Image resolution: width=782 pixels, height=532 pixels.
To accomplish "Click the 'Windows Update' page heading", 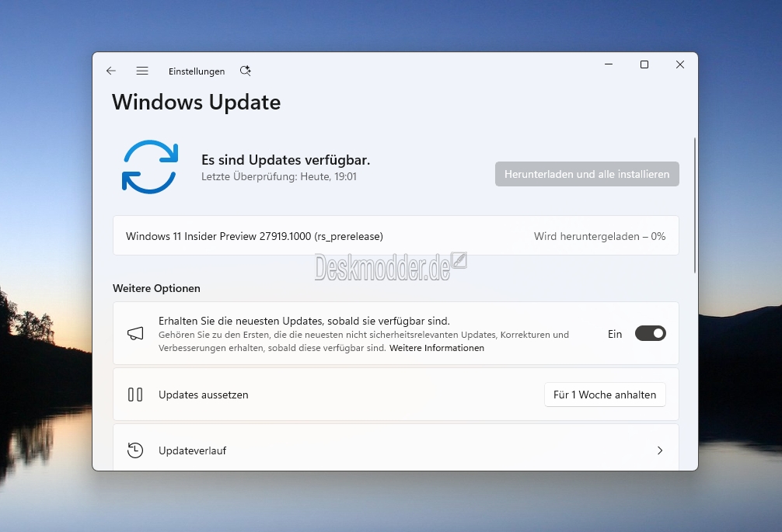I will (x=197, y=102).
